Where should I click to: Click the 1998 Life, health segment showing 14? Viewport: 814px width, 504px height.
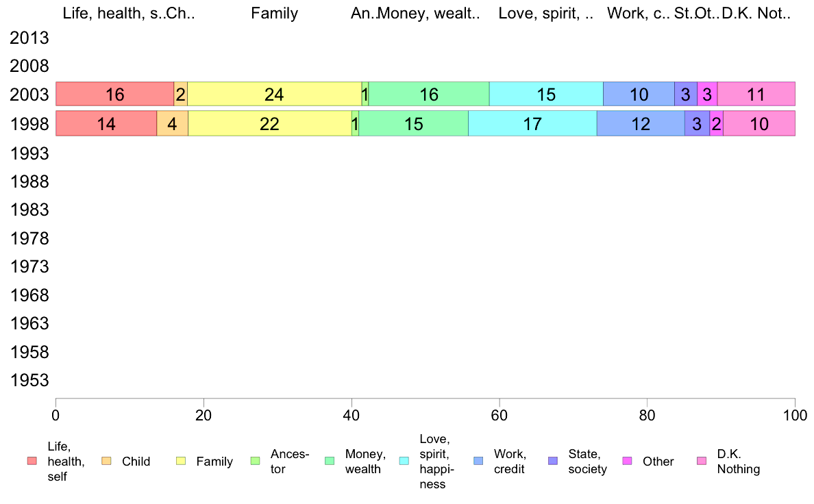(106, 123)
